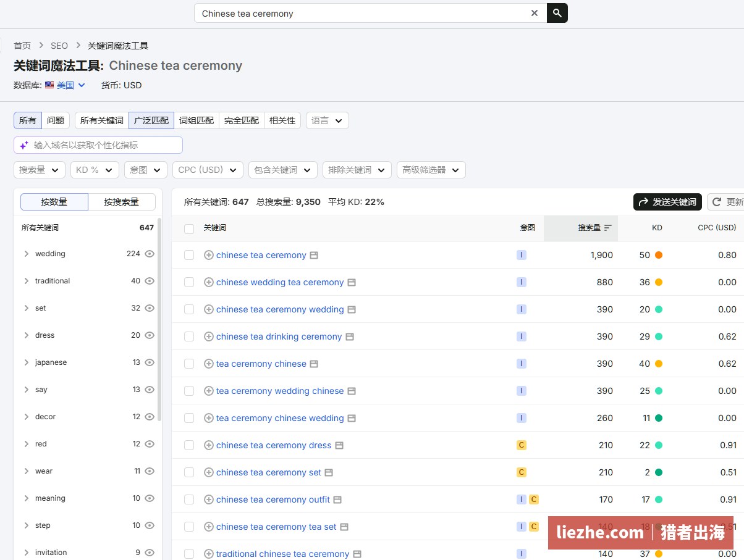Open the 意图 filter dropdown

coord(146,170)
